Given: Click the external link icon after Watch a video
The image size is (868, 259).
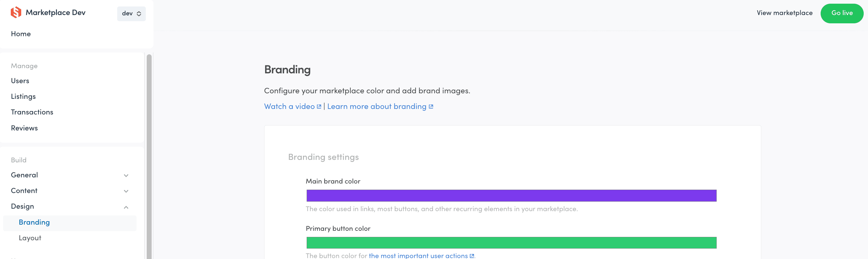Looking at the screenshot, I should point(319,106).
